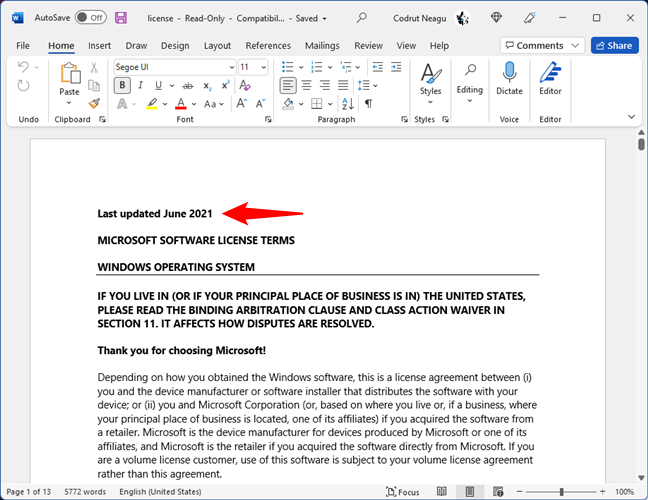Viewport: 648px width, 500px height.
Task: Switch to the View tab
Action: 406,45
